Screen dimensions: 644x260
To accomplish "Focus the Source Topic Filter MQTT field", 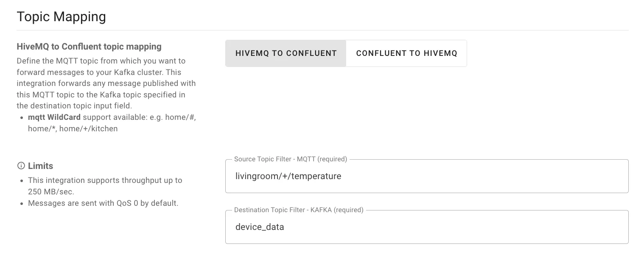I will click(427, 176).
